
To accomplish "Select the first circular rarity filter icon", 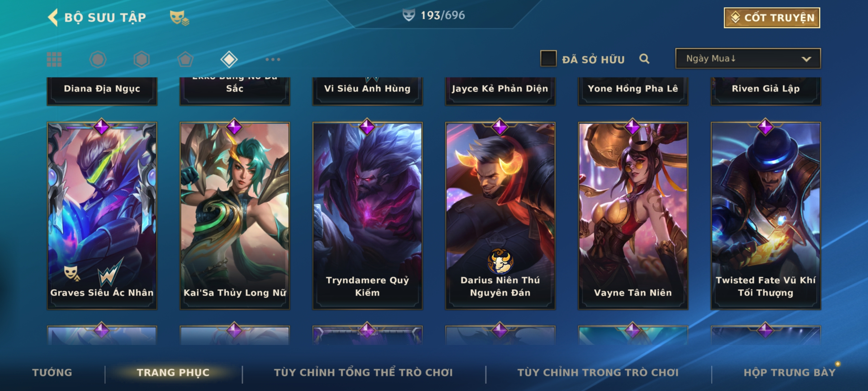I will pos(98,59).
